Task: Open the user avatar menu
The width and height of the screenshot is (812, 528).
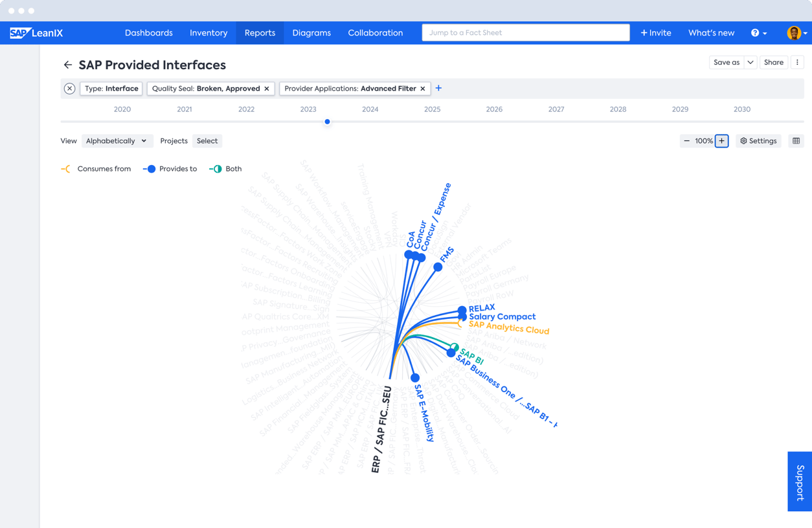Action: (x=795, y=33)
